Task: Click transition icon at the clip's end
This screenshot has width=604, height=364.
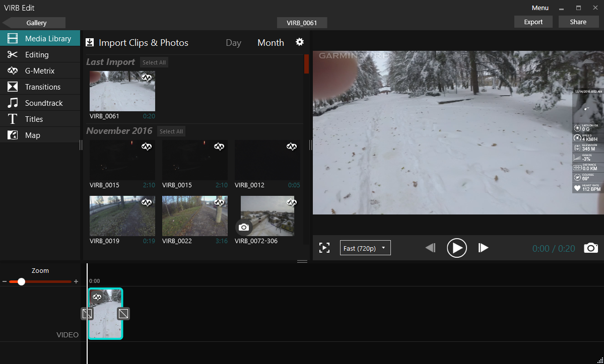Action: [123, 314]
